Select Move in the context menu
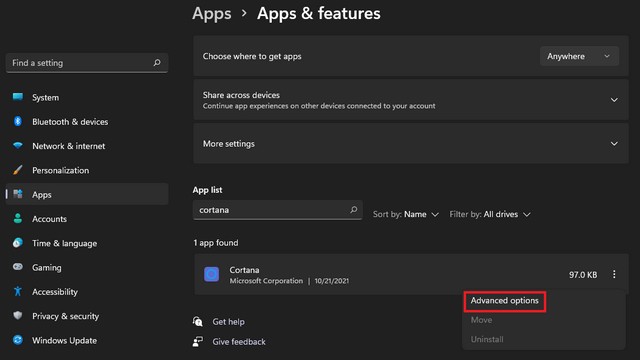 tap(481, 320)
